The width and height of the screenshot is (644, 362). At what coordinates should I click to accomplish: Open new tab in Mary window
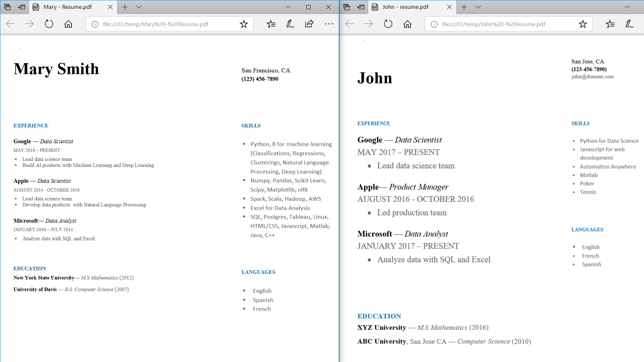[125, 7]
